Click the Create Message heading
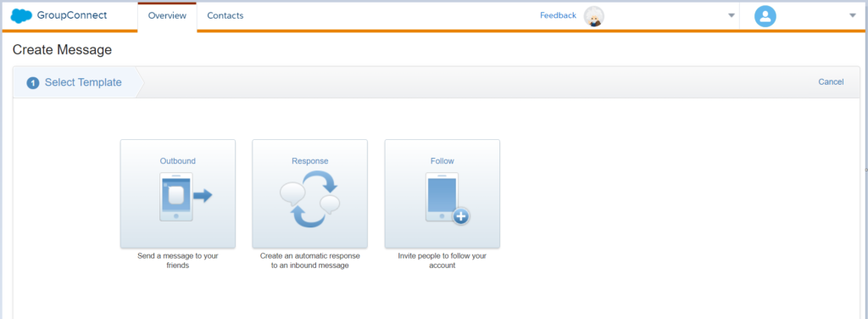The image size is (868, 319). tap(62, 50)
